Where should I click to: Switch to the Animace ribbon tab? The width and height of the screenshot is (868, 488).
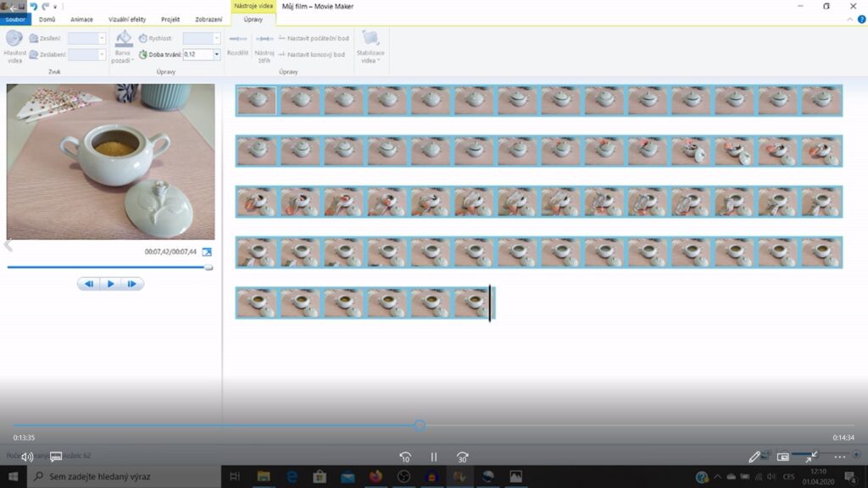[x=82, y=19]
